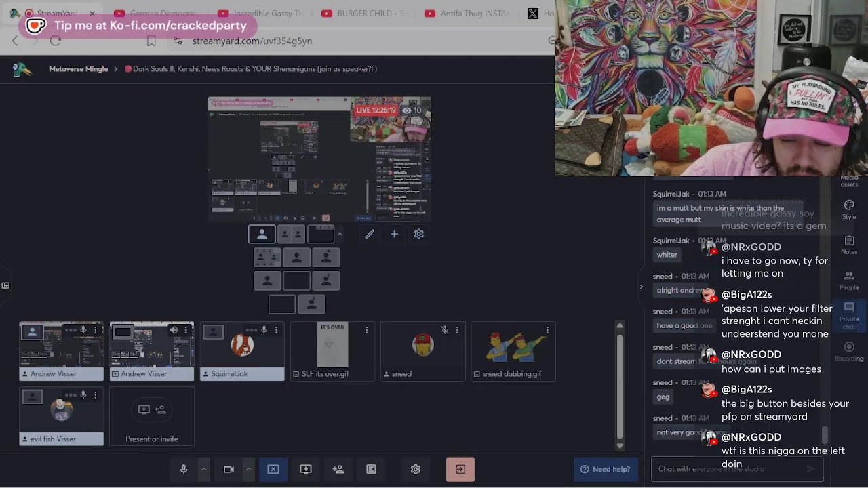Click the browser bookmark icon
The height and width of the screenshot is (488, 868).
pyautogui.click(x=151, y=41)
